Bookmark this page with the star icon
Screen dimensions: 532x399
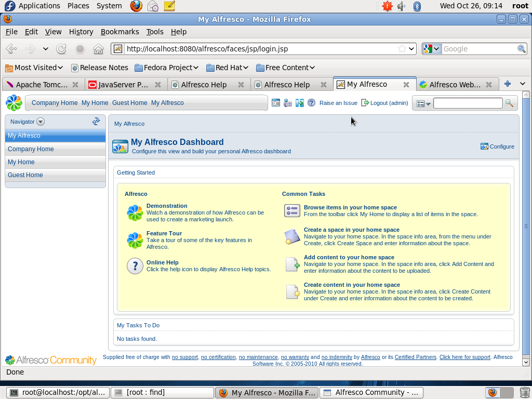coord(402,49)
